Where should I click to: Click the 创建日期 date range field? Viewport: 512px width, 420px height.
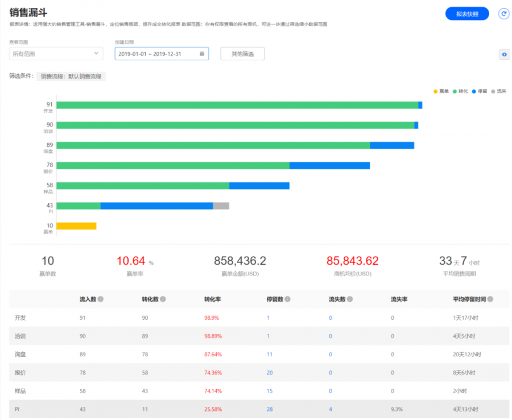coord(162,54)
